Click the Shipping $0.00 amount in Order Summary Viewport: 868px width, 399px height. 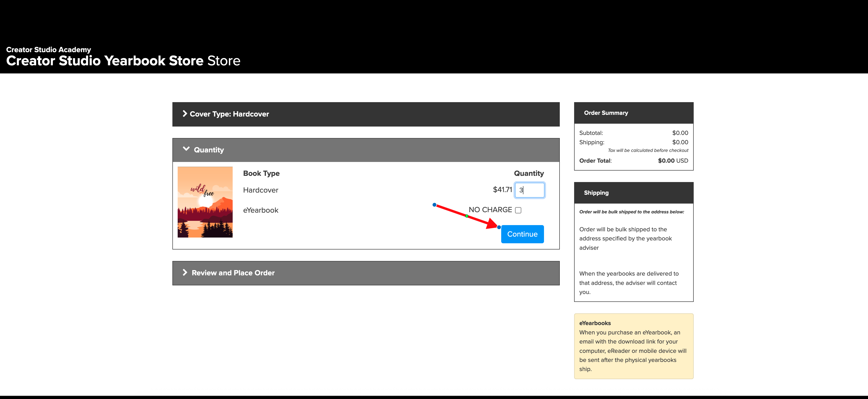(680, 142)
